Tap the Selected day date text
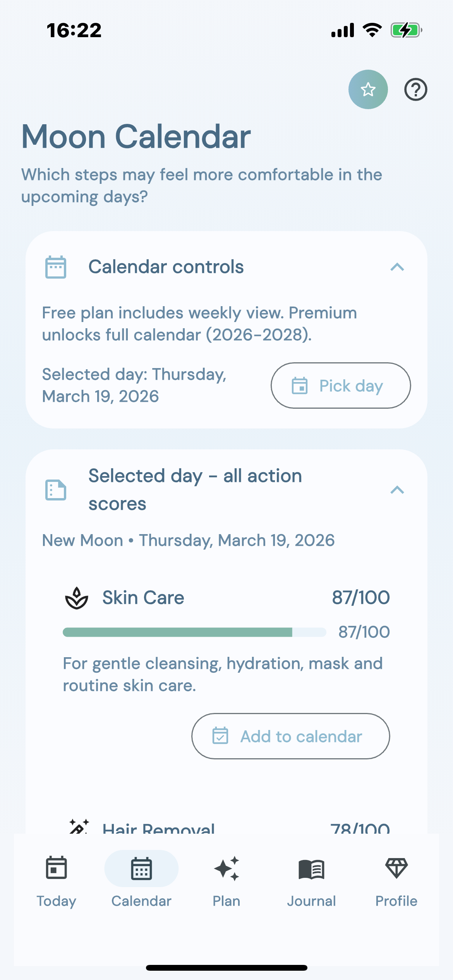Viewport: 453px width, 980px height. (134, 385)
